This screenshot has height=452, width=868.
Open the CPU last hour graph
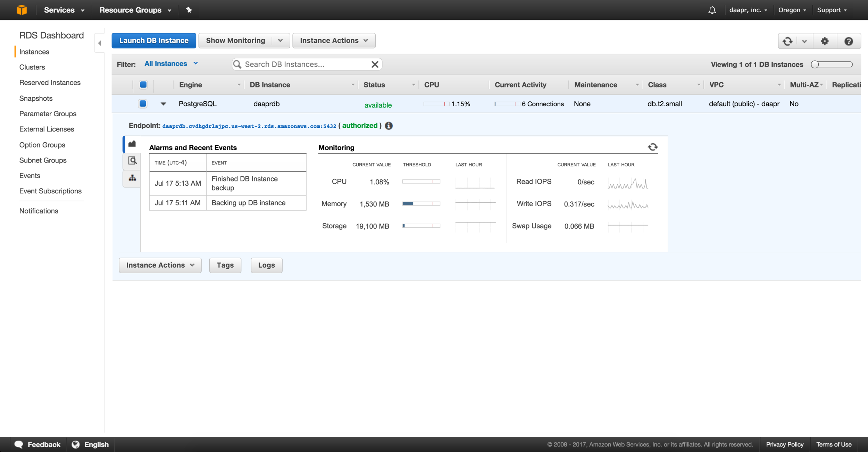(x=475, y=183)
